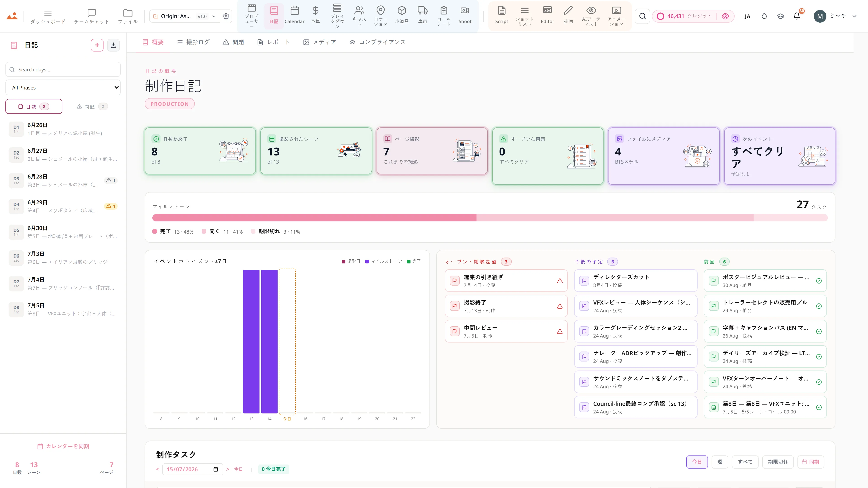Add new diary day plus button
The image size is (868, 488).
97,45
